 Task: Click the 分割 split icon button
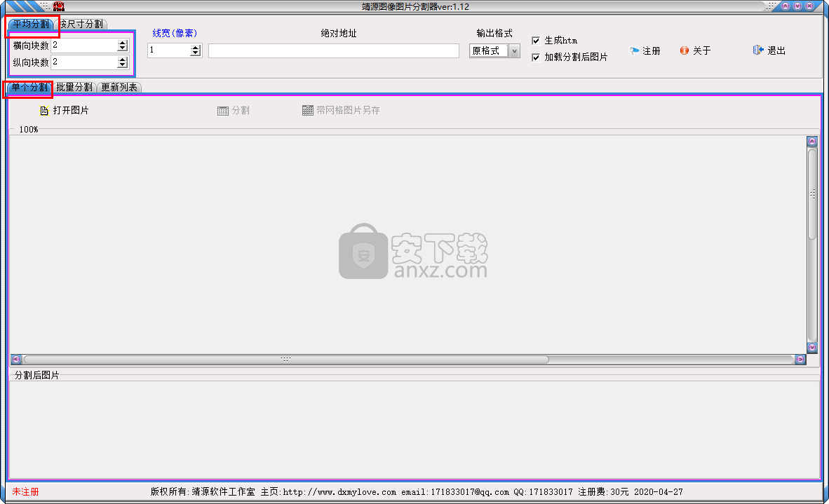click(223, 111)
